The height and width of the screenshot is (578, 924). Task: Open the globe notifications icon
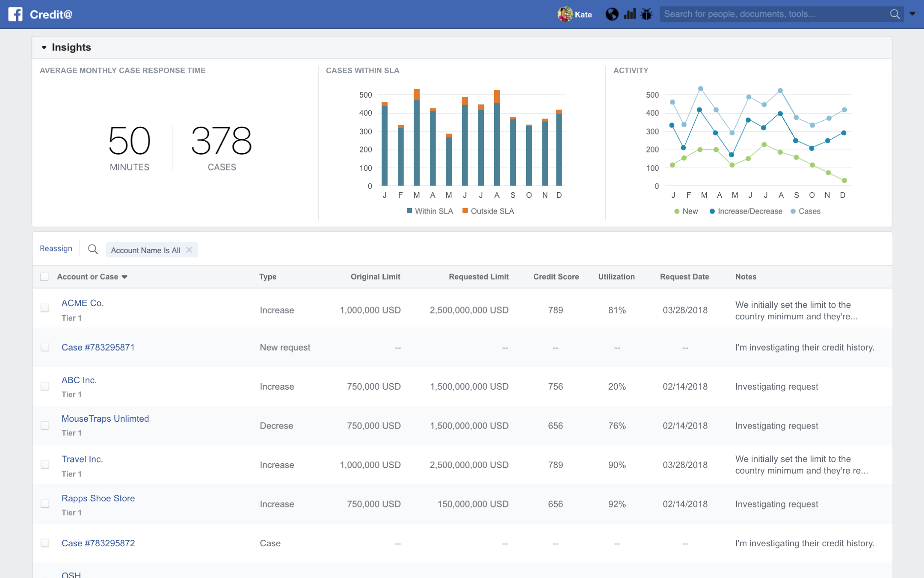pyautogui.click(x=612, y=14)
